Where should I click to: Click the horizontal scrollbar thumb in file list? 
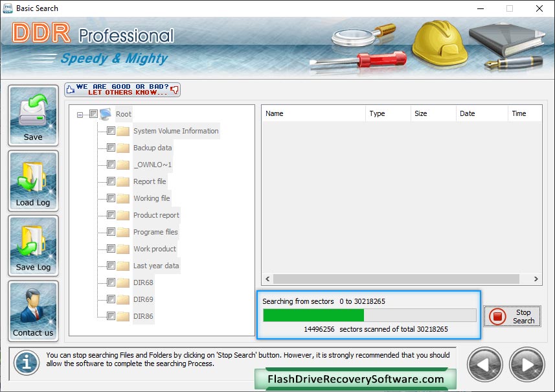(x=396, y=279)
